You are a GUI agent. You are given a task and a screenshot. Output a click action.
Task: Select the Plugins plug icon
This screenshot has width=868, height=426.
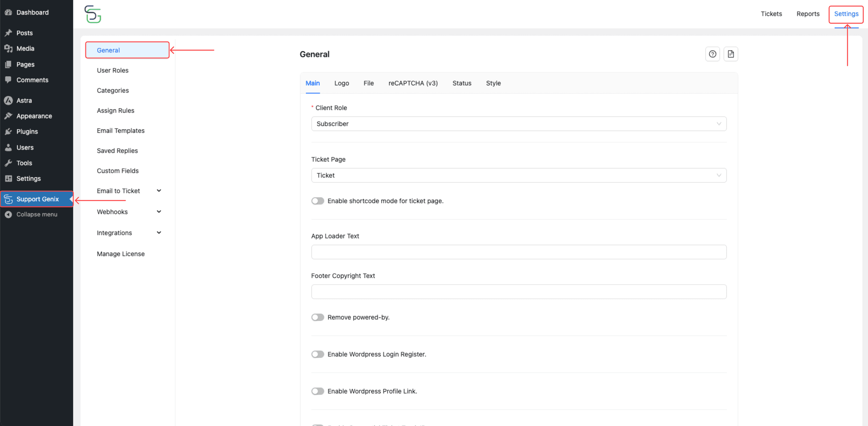(9, 131)
